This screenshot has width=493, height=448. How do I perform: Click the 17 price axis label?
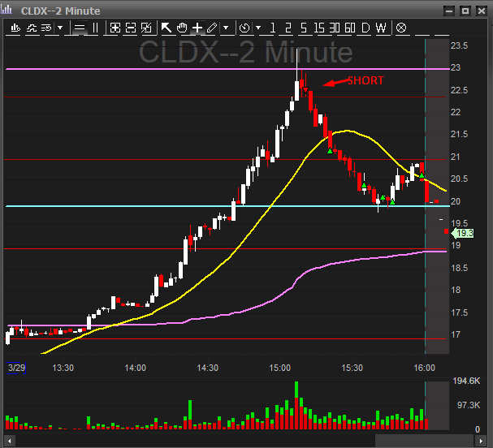pyautogui.click(x=456, y=334)
